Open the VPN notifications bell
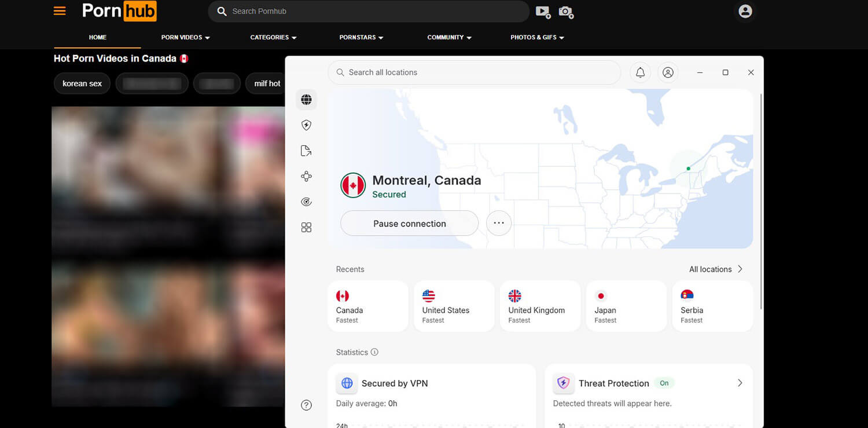 [640, 72]
